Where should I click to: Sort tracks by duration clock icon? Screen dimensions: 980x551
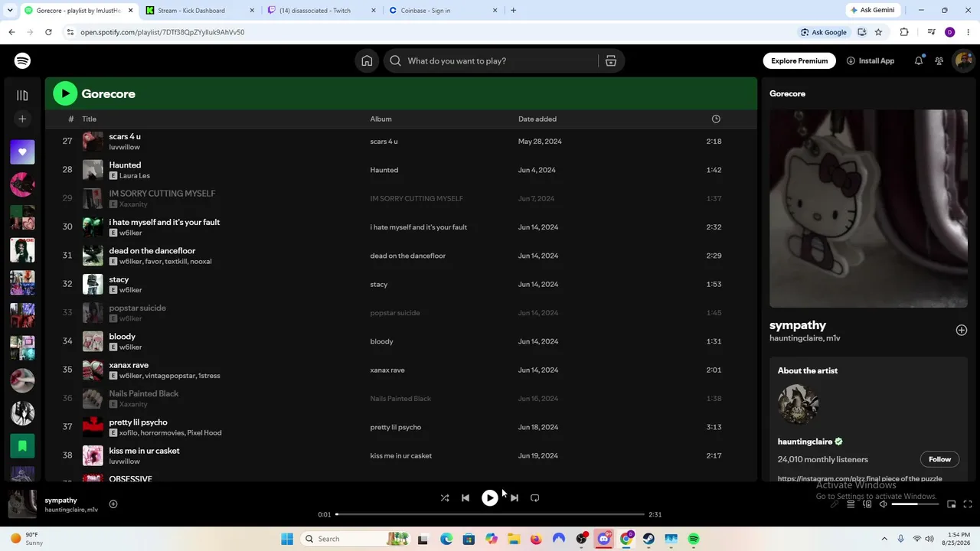[x=716, y=119]
